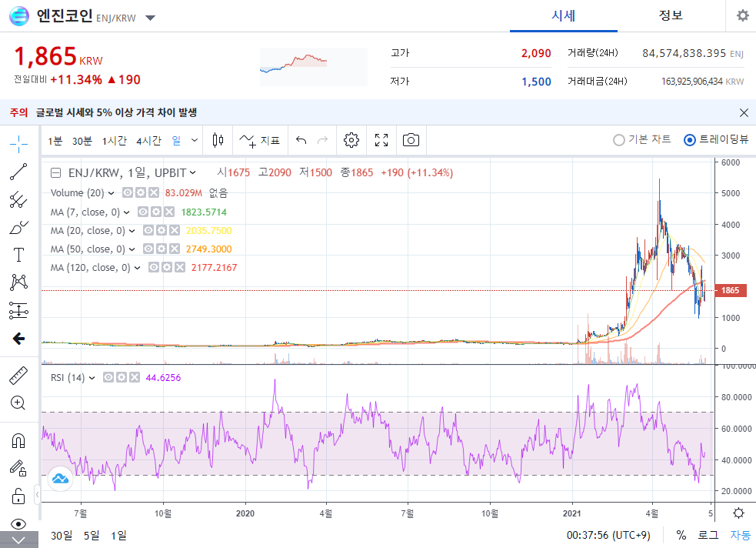Select the text annotation tool
The height and width of the screenshot is (548, 756).
(18, 255)
